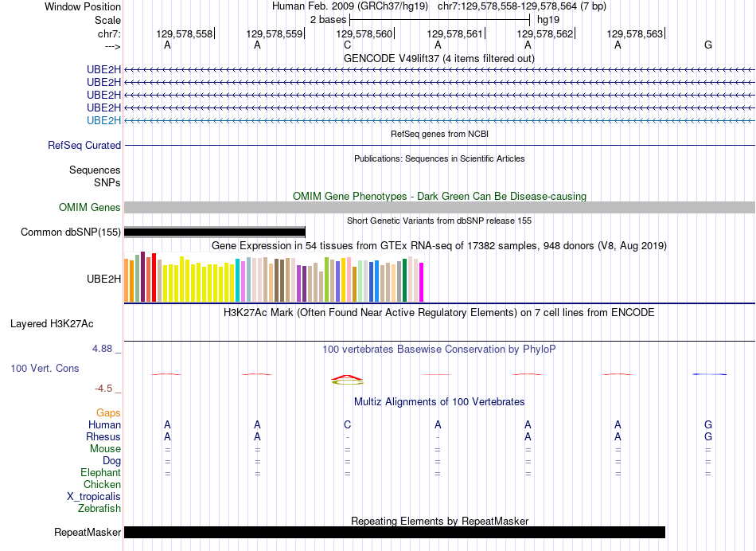Click the Dog species label
Image resolution: width=756 pixels, height=551 pixels.
click(x=112, y=461)
